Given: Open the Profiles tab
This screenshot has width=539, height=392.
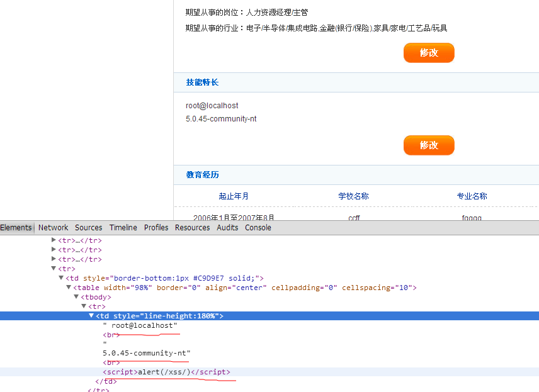Looking at the screenshot, I should coord(156,227).
